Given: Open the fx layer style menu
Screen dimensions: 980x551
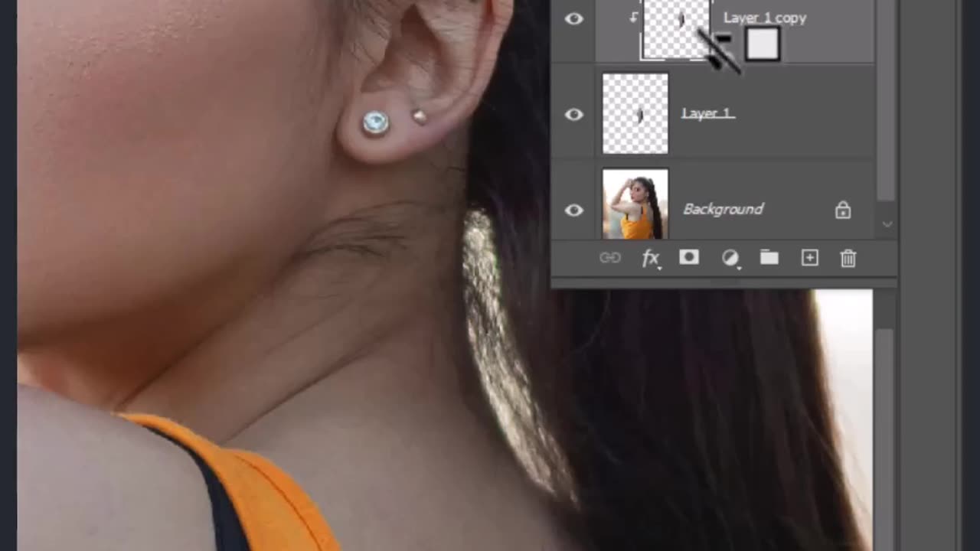Looking at the screenshot, I should 651,259.
